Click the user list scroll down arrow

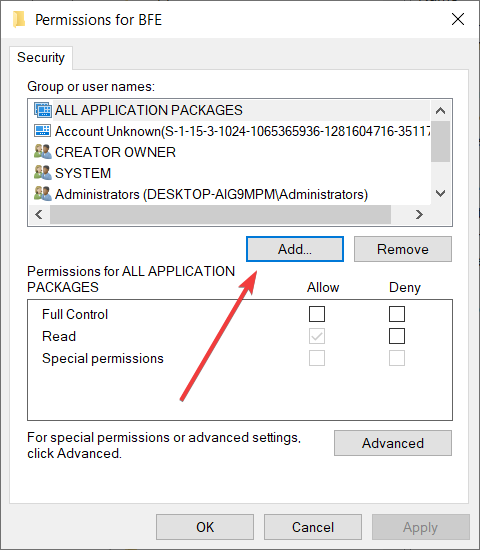440,193
